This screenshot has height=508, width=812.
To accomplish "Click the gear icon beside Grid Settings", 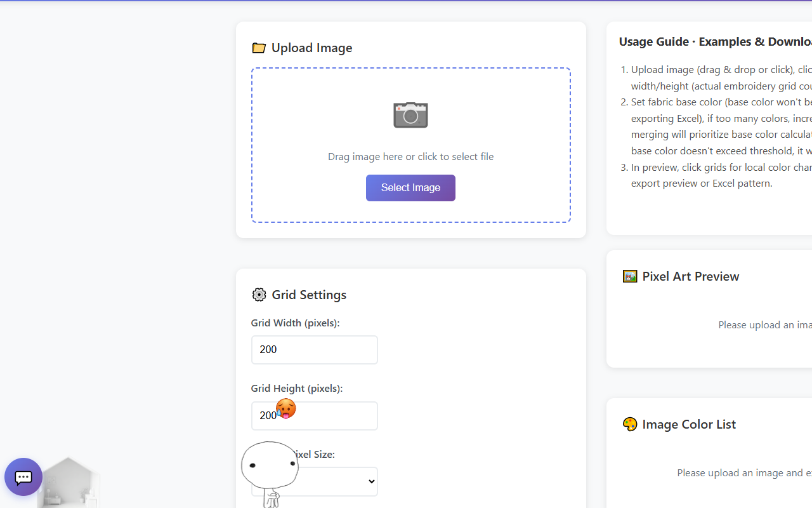I will 259,295.
